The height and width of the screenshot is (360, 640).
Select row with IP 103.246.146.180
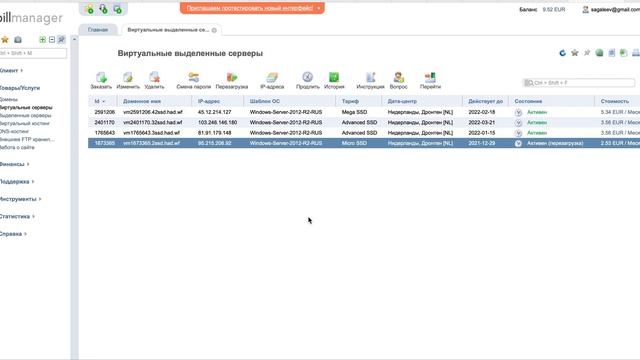(x=364, y=122)
